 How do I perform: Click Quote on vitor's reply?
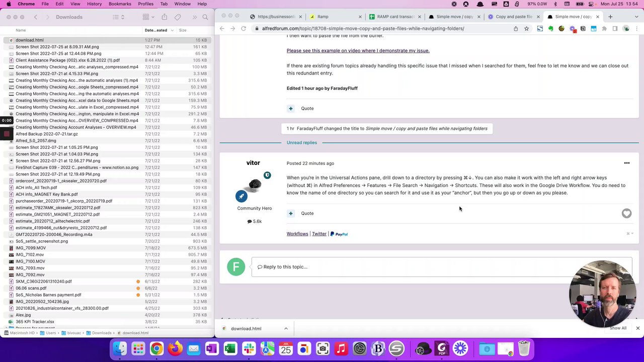pyautogui.click(x=307, y=214)
